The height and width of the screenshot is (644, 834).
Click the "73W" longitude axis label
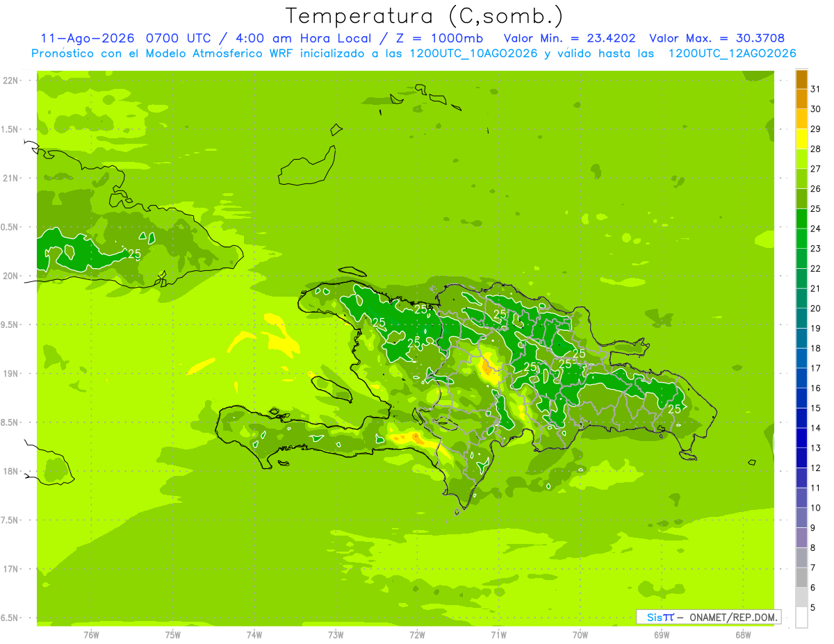coord(336,635)
